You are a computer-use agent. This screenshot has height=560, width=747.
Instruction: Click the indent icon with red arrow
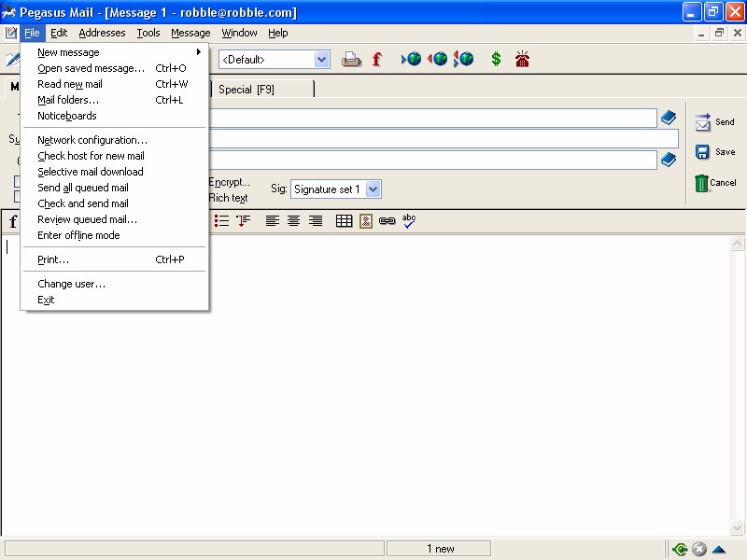(243, 221)
